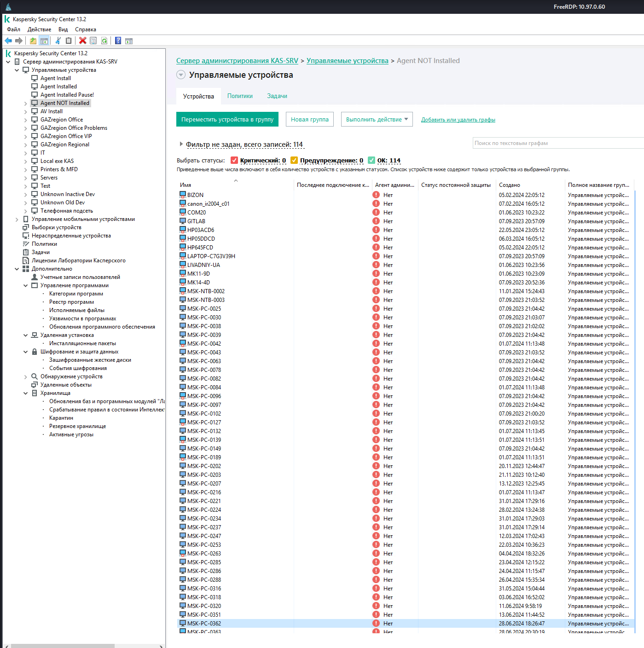Toggle the OK status checkbox
Screen dimensions: 644x648
point(371,160)
